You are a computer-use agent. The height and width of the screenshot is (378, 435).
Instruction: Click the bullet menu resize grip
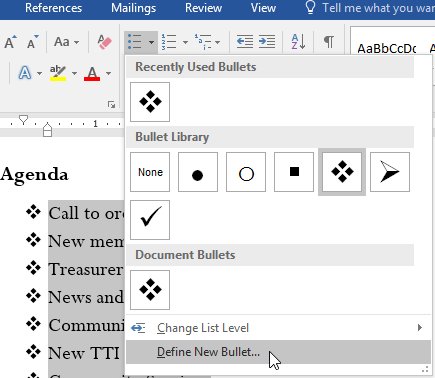(425, 369)
